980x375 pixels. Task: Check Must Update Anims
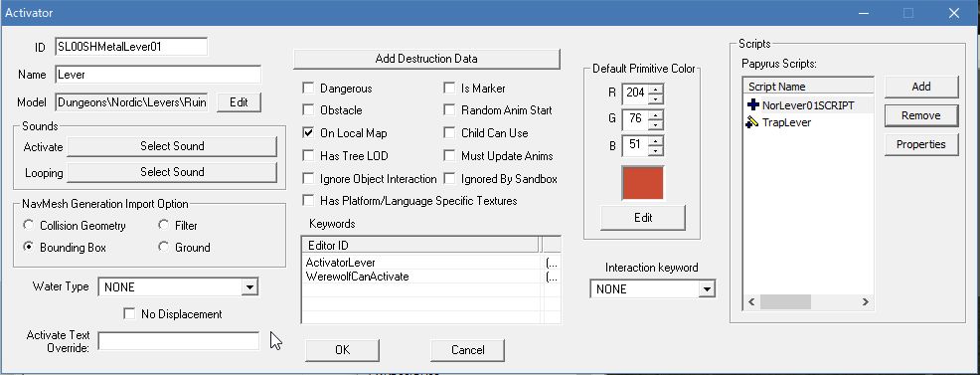(x=449, y=155)
